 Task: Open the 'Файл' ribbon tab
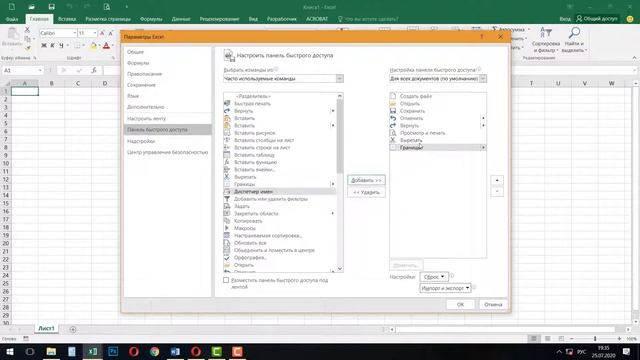tap(12, 19)
